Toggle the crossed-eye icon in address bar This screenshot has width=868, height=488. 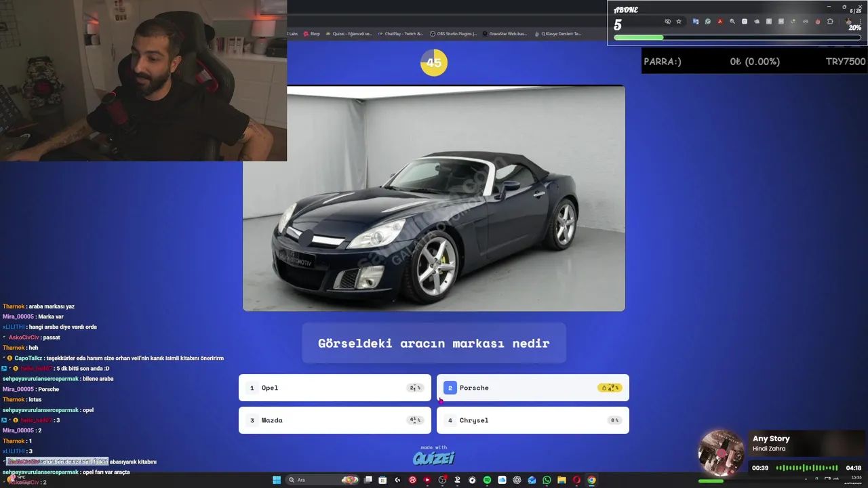668,21
